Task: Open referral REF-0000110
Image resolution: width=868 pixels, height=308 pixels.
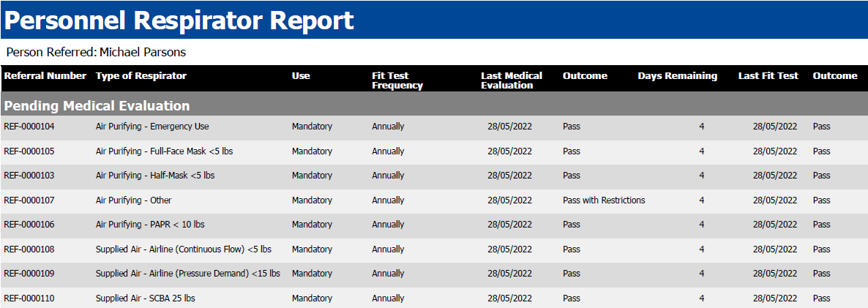Action: click(29, 298)
